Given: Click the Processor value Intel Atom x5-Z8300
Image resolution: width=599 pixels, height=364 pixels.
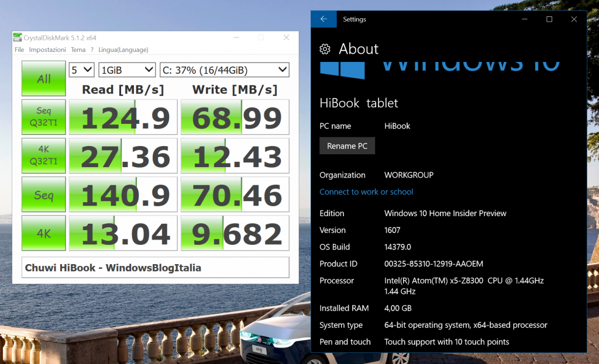Looking at the screenshot, I should coord(464,286).
